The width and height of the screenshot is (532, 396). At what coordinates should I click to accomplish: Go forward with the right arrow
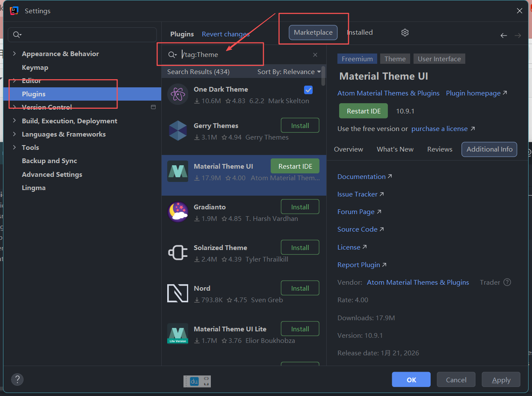coord(518,36)
